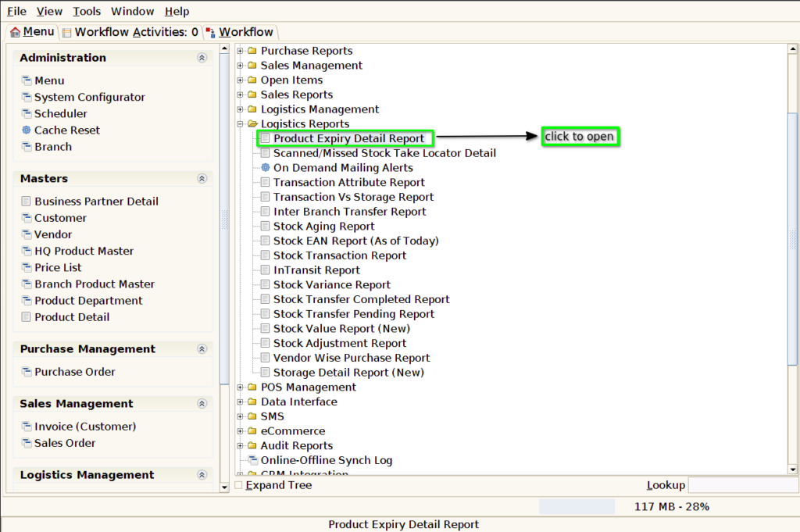Click the Customer window icon

coord(27,218)
